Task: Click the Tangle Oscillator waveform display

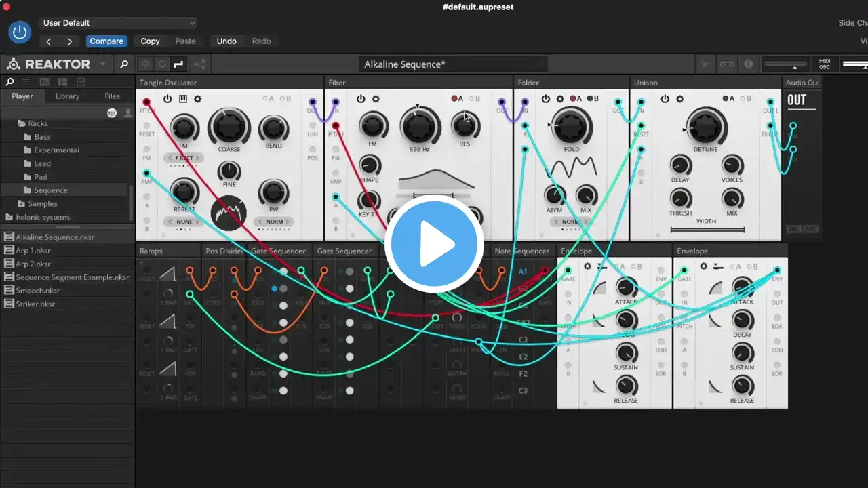Action: pos(229,213)
